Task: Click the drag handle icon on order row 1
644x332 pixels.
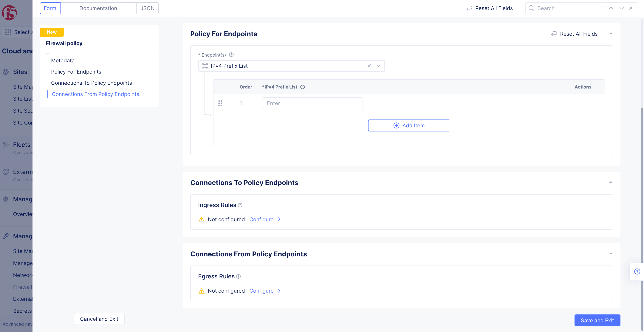Action: (220, 103)
